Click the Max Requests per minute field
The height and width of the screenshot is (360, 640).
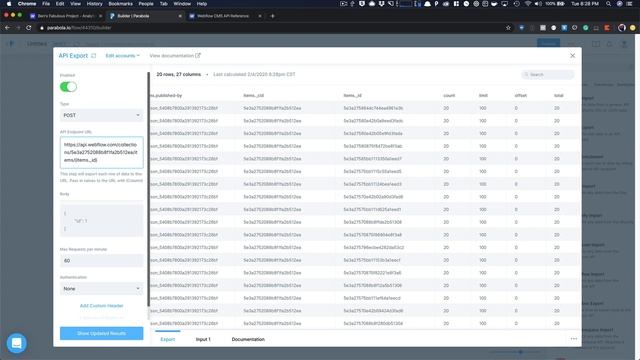pos(102,260)
